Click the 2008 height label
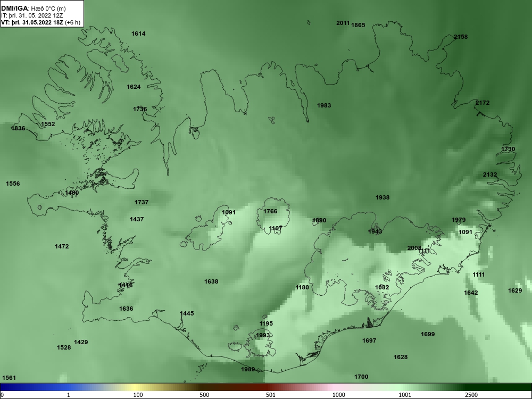532x399 pixels. click(414, 248)
